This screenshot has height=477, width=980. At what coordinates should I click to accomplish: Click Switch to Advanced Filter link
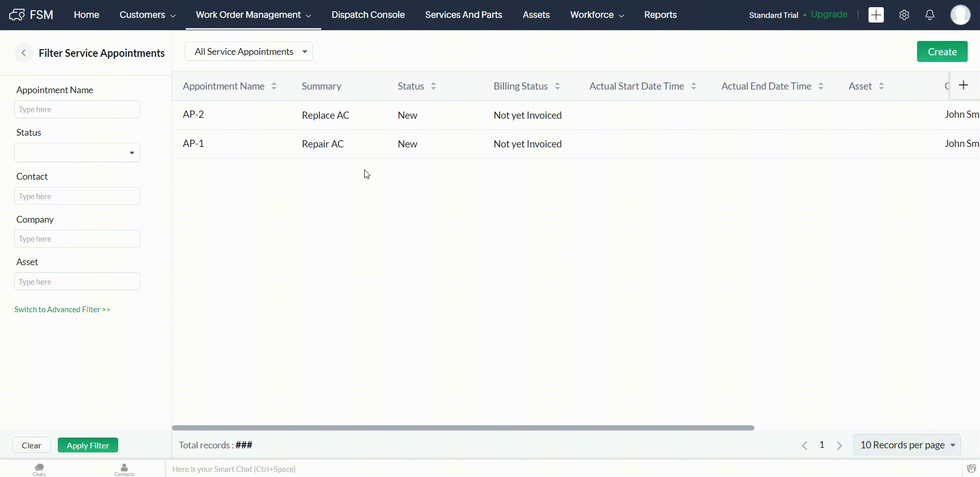coord(62,310)
